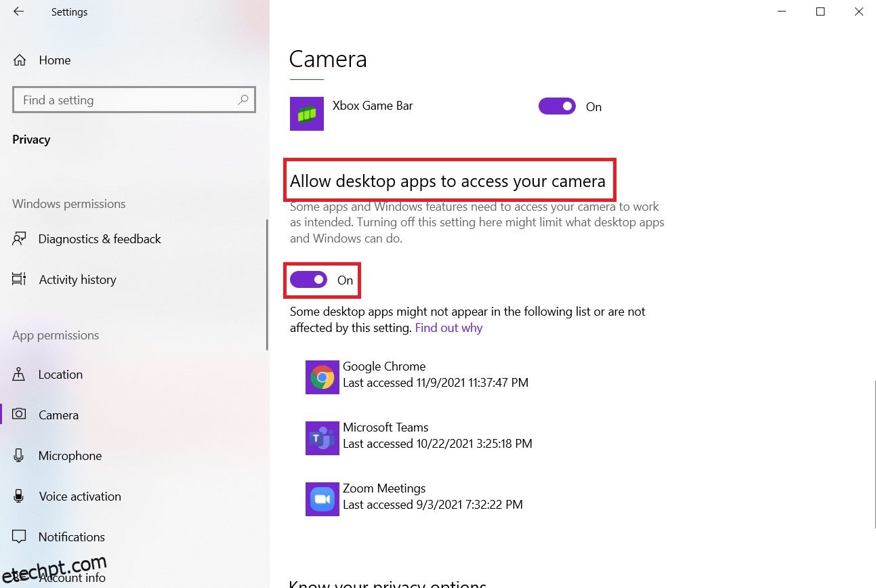Image resolution: width=876 pixels, height=588 pixels.
Task: Click the Notifications speech-bubble icon
Action: click(19, 537)
